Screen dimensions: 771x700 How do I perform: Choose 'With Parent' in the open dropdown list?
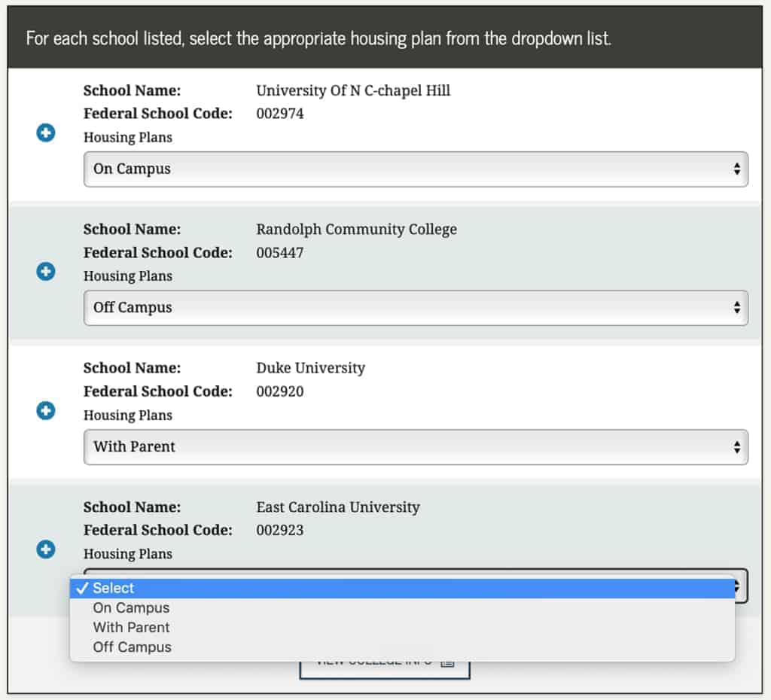click(402, 627)
